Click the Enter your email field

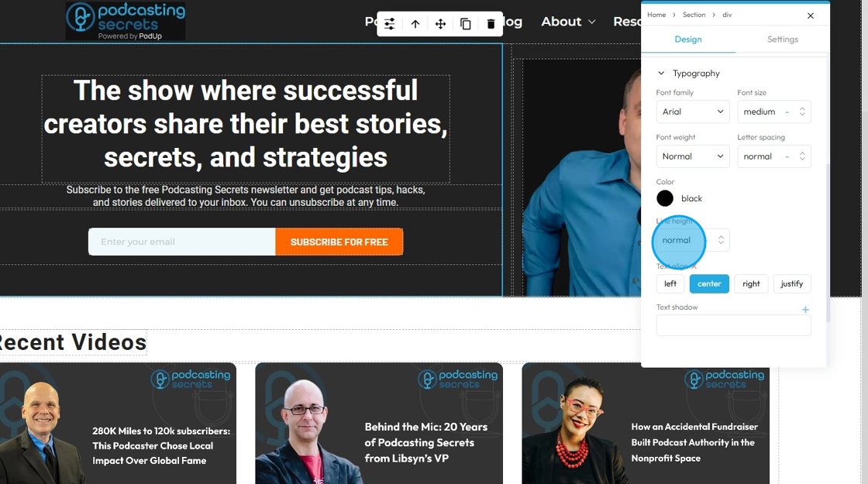181,242
